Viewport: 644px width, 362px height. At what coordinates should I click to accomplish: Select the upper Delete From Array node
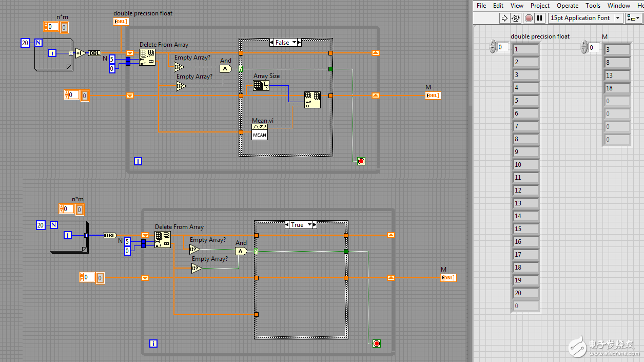click(x=147, y=57)
